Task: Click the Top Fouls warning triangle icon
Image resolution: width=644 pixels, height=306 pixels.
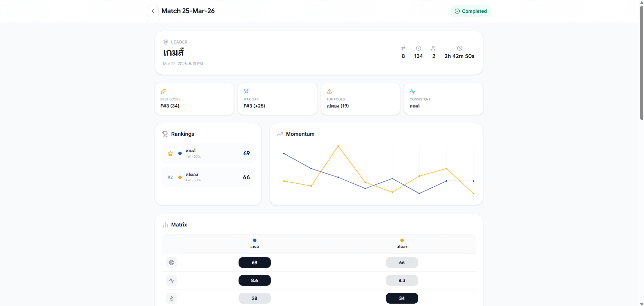Action: point(329,91)
